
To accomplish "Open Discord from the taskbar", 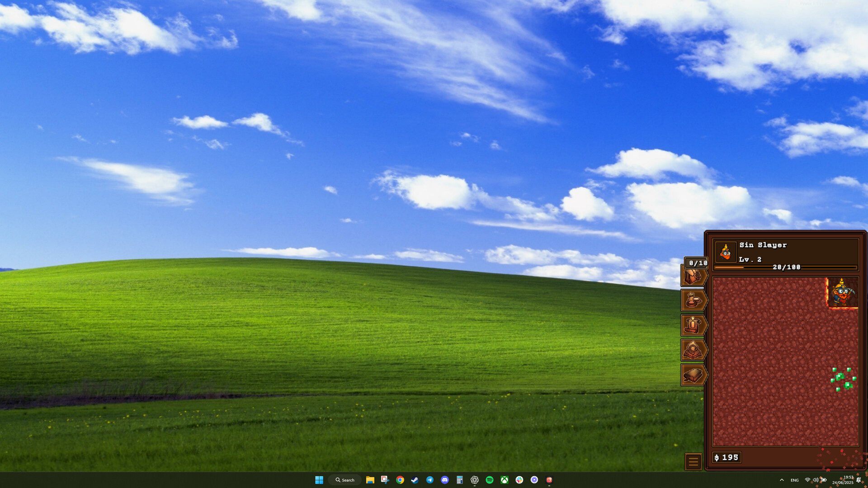I will pyautogui.click(x=445, y=480).
